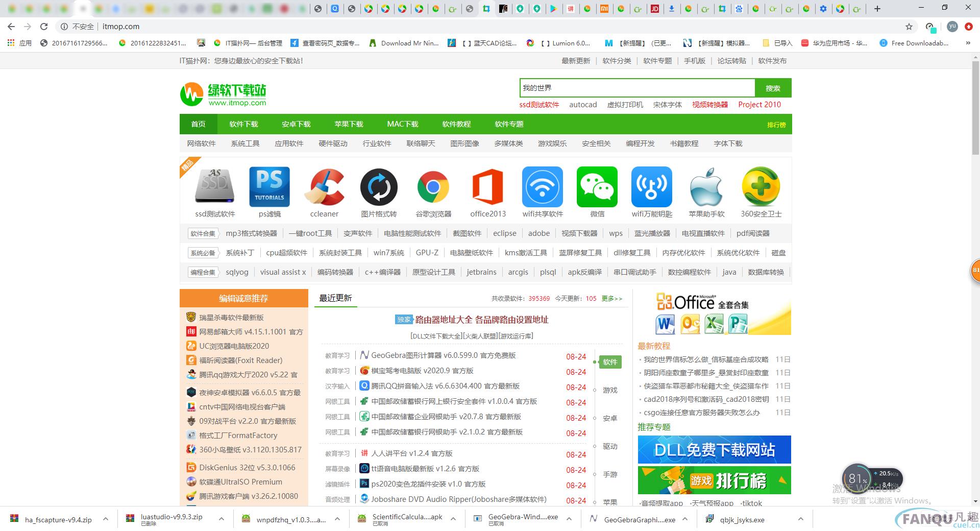980x531 pixels.
Task: Open the 微信 WeChat icon
Action: pyautogui.click(x=597, y=187)
